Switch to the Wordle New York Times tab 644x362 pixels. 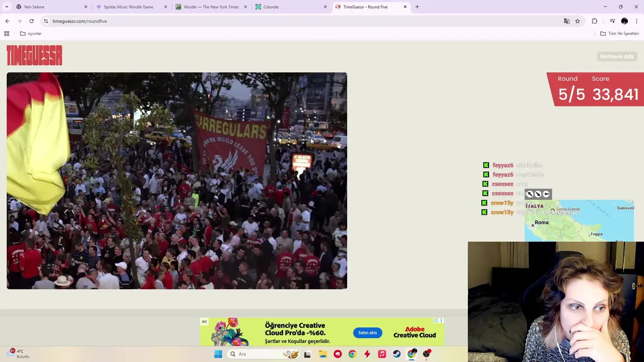pyautogui.click(x=211, y=7)
